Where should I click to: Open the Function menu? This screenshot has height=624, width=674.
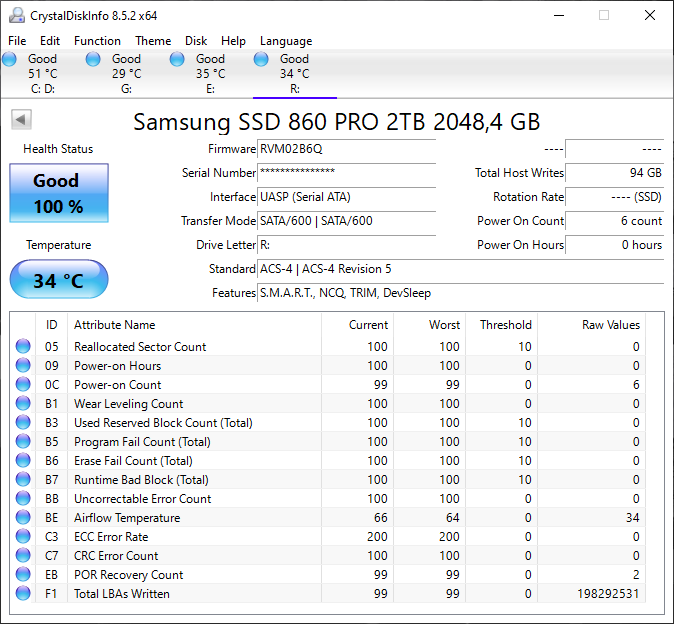pos(97,41)
